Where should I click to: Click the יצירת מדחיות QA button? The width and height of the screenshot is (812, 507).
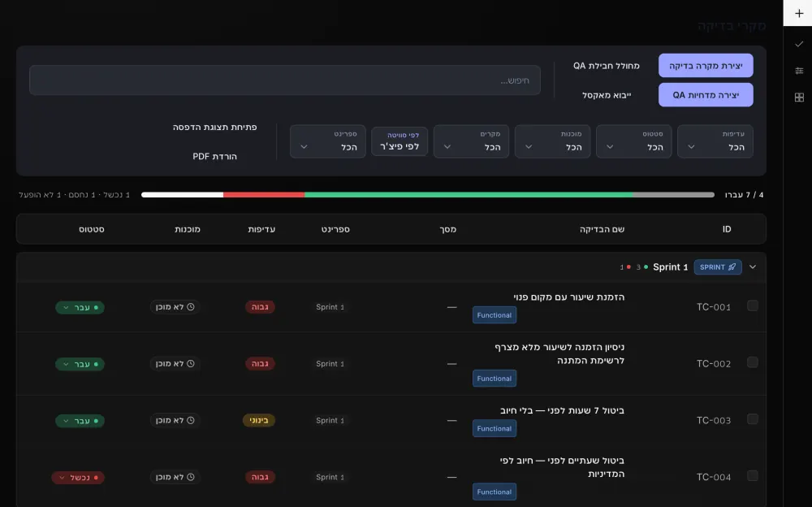click(x=706, y=95)
